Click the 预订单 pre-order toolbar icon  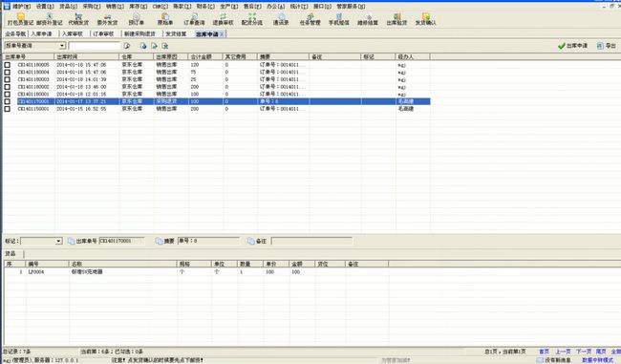tap(137, 19)
